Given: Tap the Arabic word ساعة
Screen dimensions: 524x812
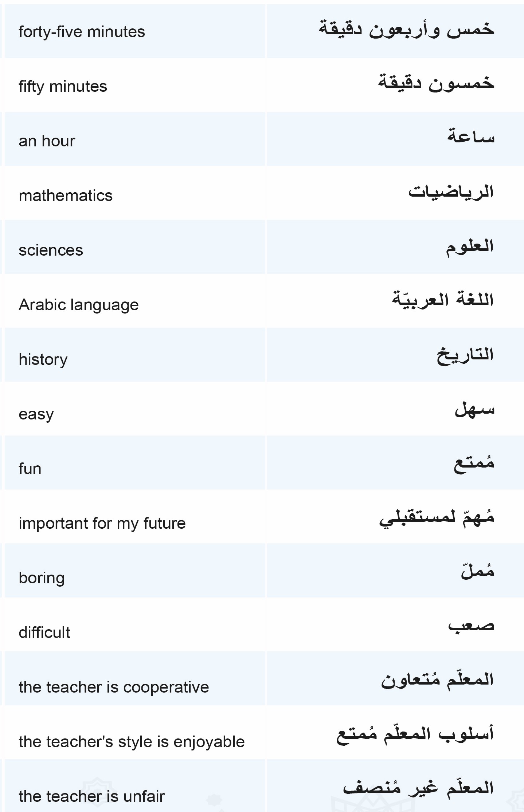Looking at the screenshot, I should coord(471,135).
